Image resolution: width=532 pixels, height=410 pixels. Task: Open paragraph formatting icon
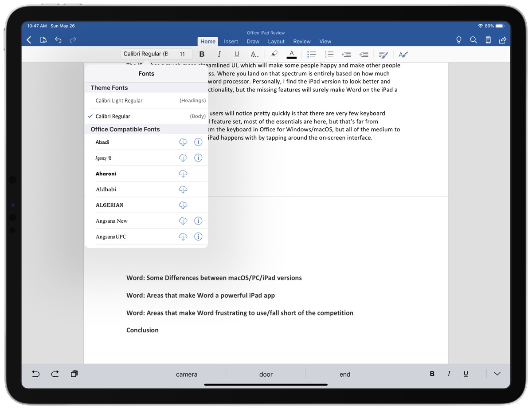click(383, 54)
